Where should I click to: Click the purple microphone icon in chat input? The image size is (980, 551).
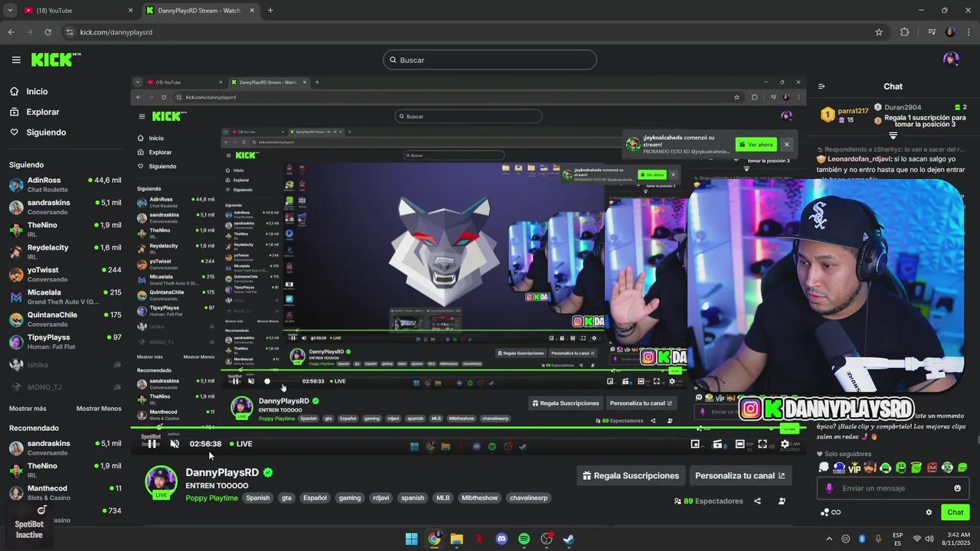point(829,488)
